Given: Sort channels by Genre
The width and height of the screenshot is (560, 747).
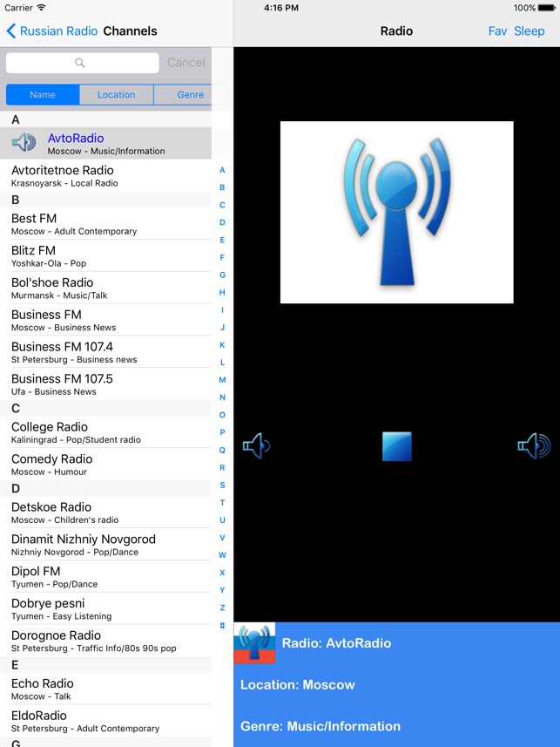Looking at the screenshot, I should click(190, 95).
